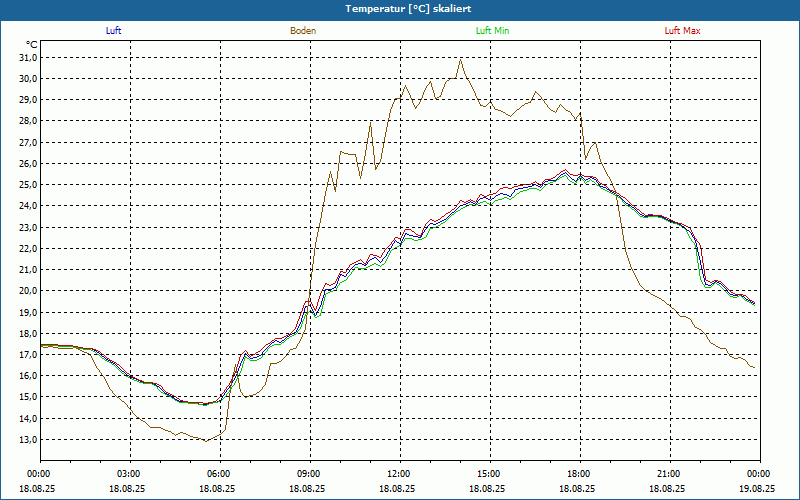The width and height of the screenshot is (800, 500).
Task: Click the chart title 'Temperatur [°C] skaliert'
Action: click(x=408, y=9)
